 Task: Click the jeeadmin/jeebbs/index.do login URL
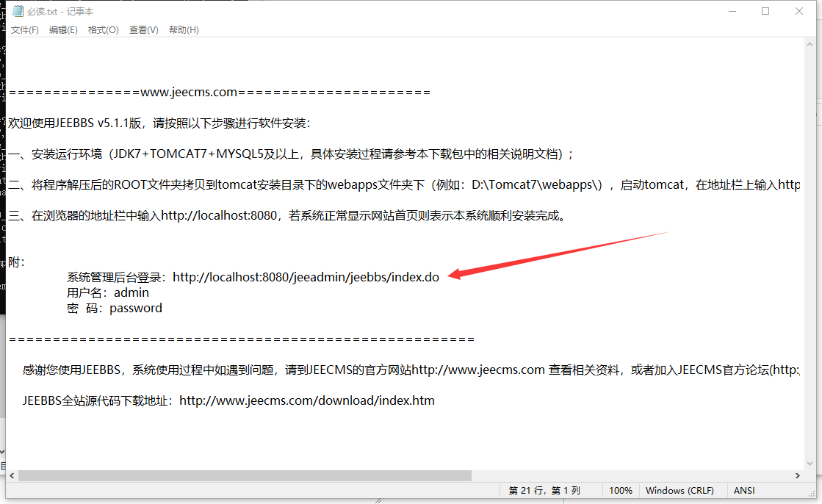(306, 277)
